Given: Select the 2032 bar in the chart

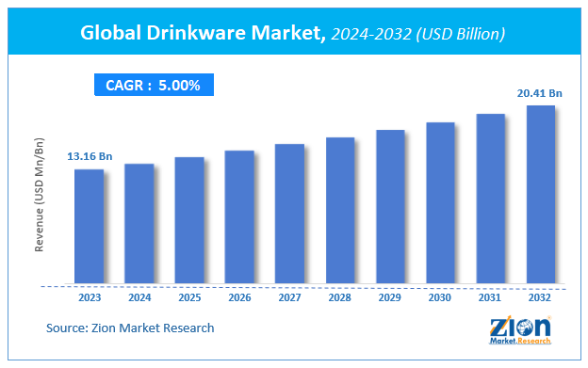Looking at the screenshot, I should [541, 194].
